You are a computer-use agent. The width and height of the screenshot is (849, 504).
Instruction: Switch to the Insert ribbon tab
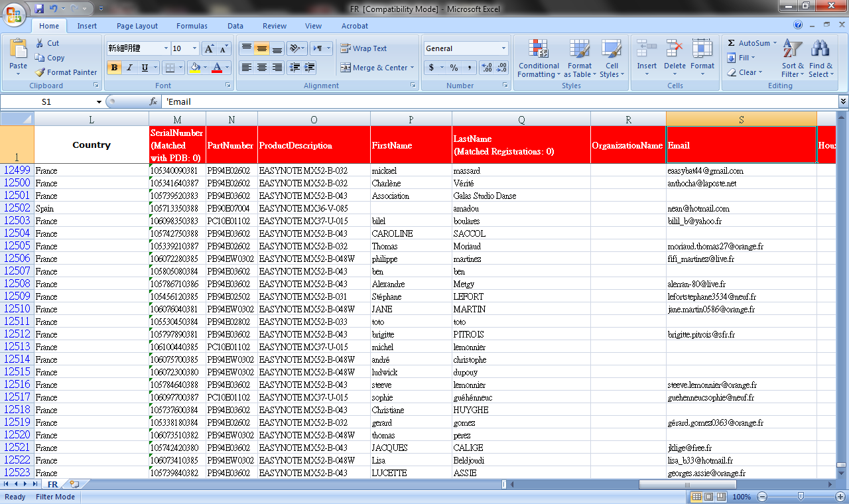[x=87, y=26]
